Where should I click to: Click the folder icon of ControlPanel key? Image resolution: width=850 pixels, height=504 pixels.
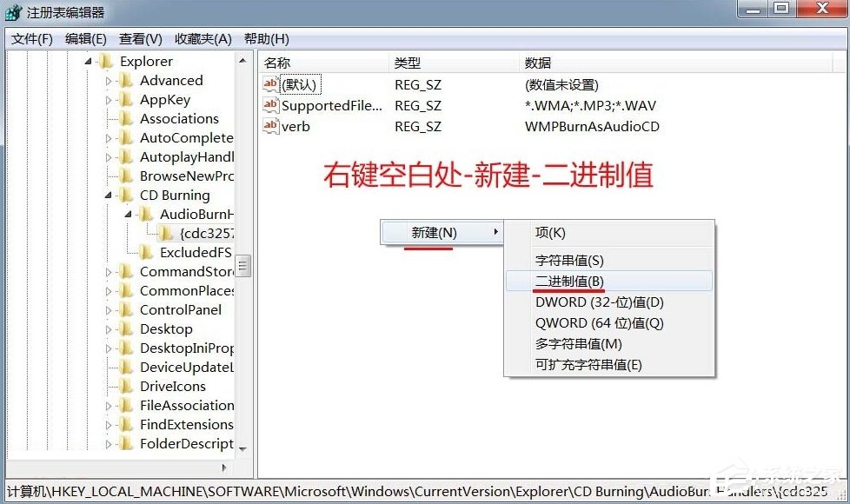(x=126, y=309)
